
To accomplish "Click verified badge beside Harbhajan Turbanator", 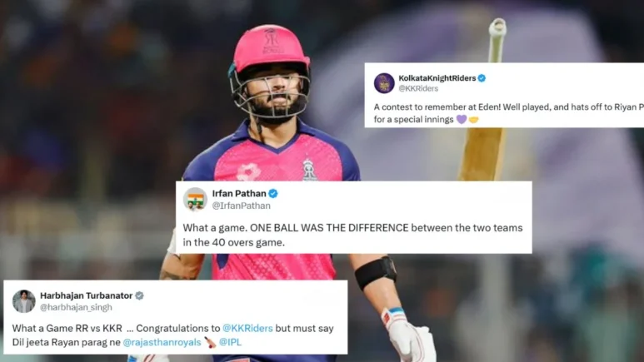I will tap(140, 295).
